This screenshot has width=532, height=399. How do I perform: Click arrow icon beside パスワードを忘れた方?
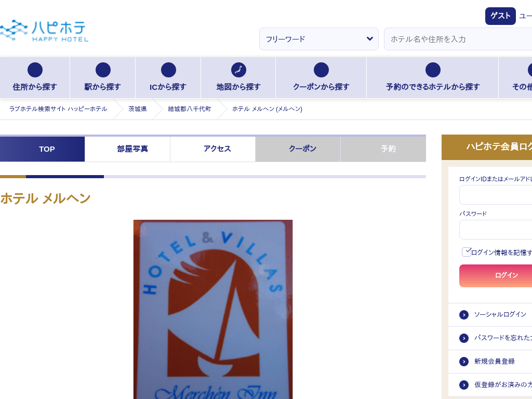pos(464,338)
